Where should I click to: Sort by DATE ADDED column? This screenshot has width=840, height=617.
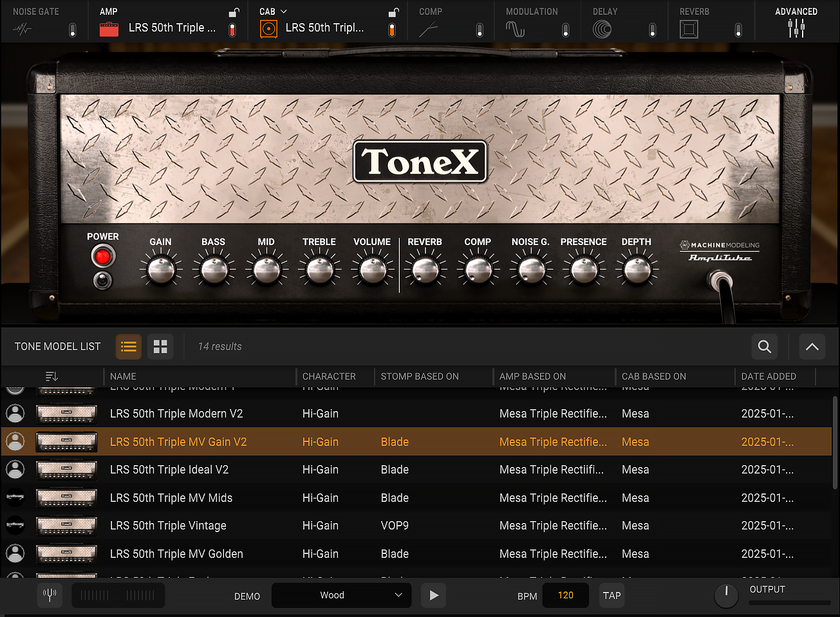[769, 376]
